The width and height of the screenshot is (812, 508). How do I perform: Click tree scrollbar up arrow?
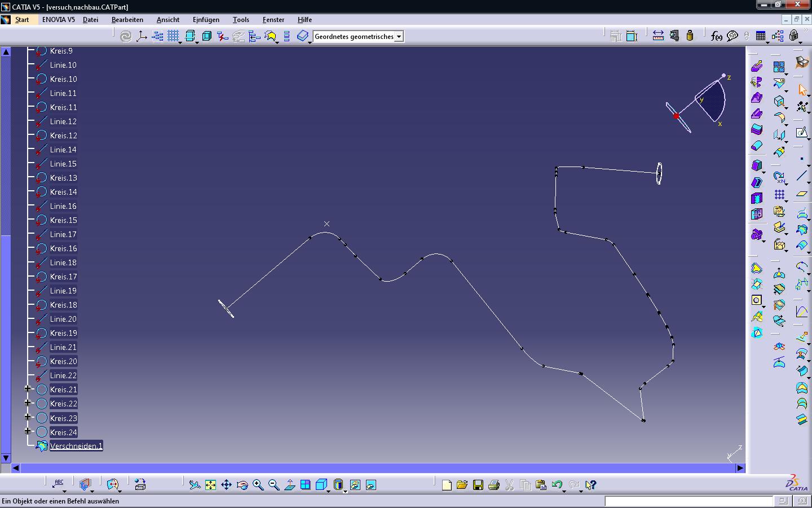(x=6, y=51)
